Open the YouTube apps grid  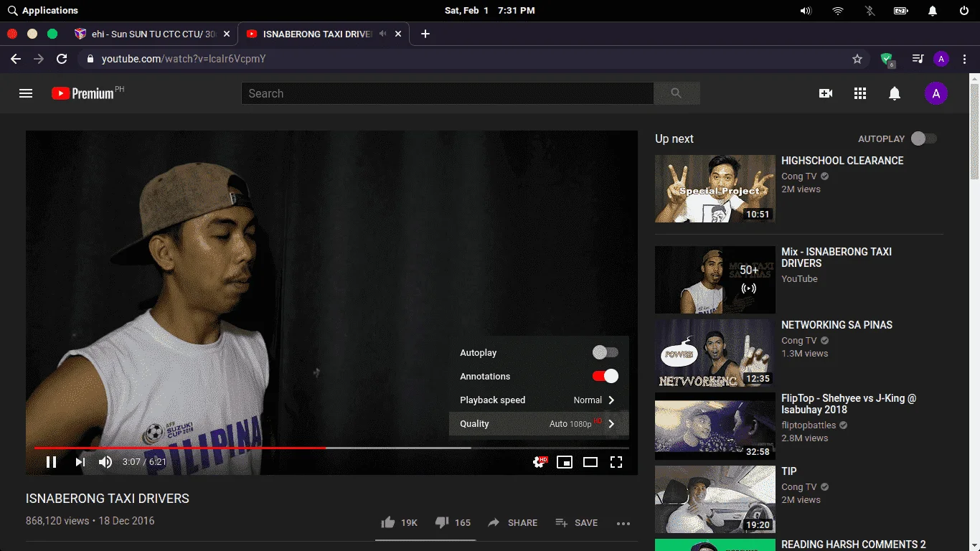(860, 93)
